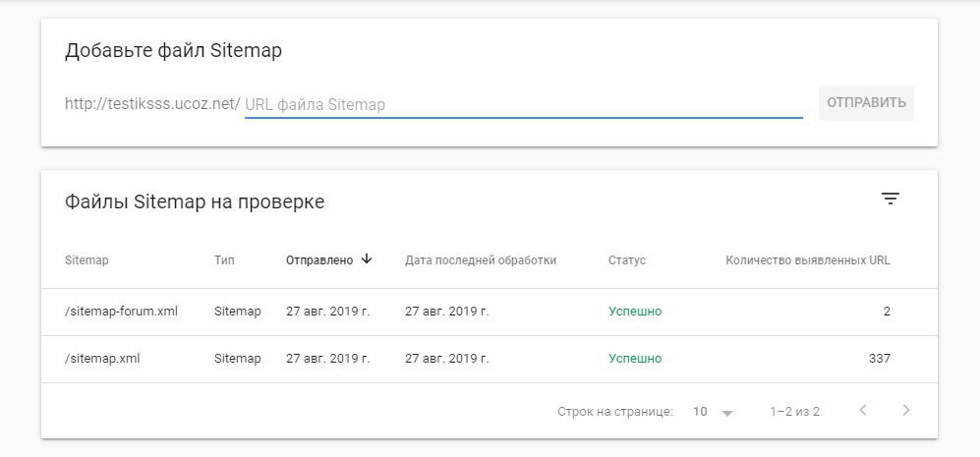Sort by Тип column header
The height and width of the screenshot is (457, 980).
[x=224, y=260]
